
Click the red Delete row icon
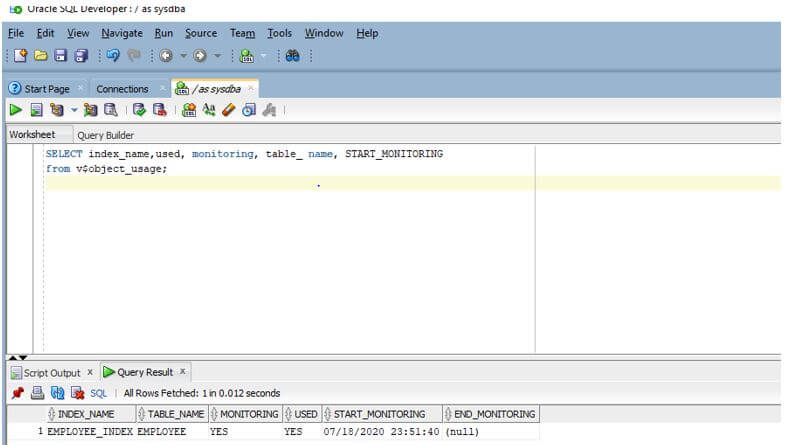click(77, 393)
